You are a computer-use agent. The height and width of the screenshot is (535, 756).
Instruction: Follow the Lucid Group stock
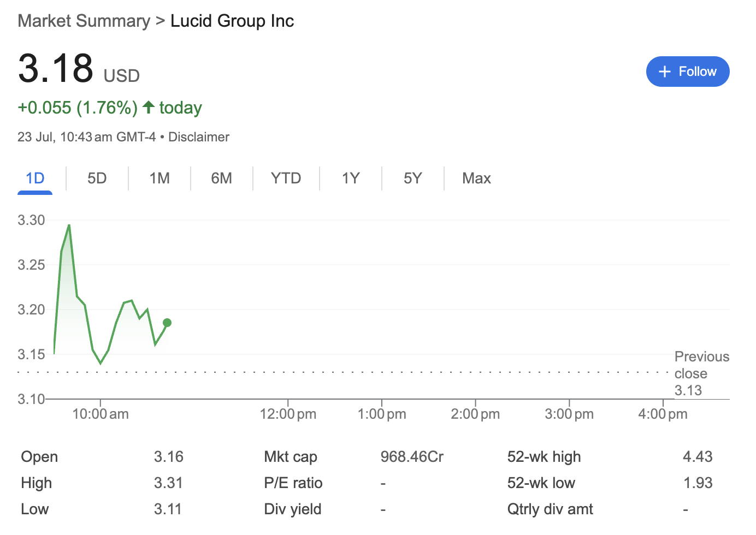pos(688,72)
